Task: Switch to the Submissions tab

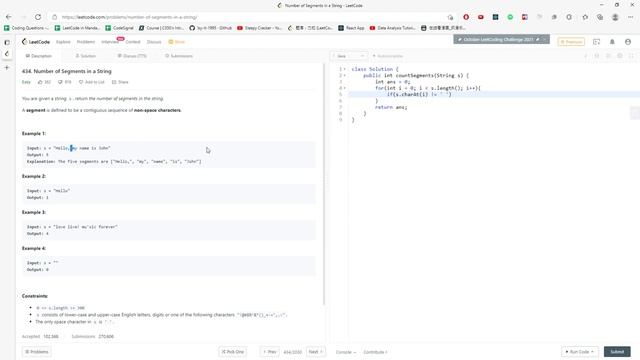Action: point(179,56)
